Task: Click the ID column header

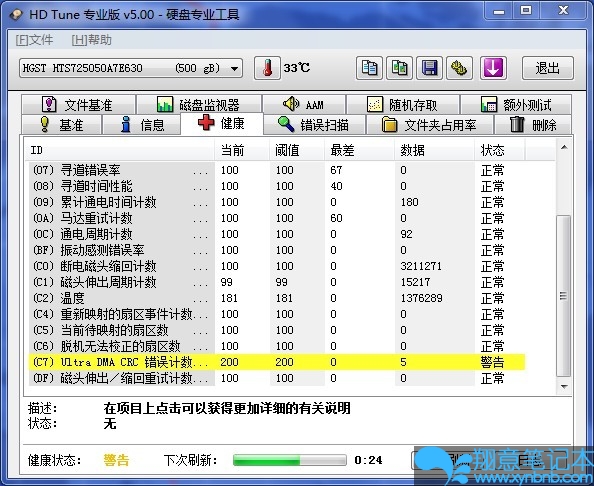Action: 119,150
